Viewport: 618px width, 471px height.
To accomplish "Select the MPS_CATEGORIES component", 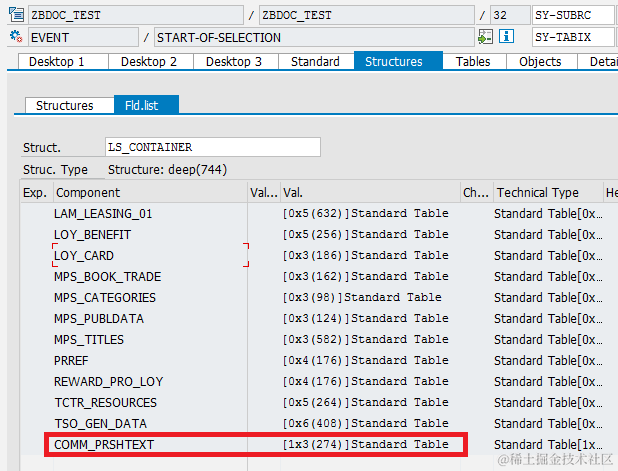I will tap(105, 298).
